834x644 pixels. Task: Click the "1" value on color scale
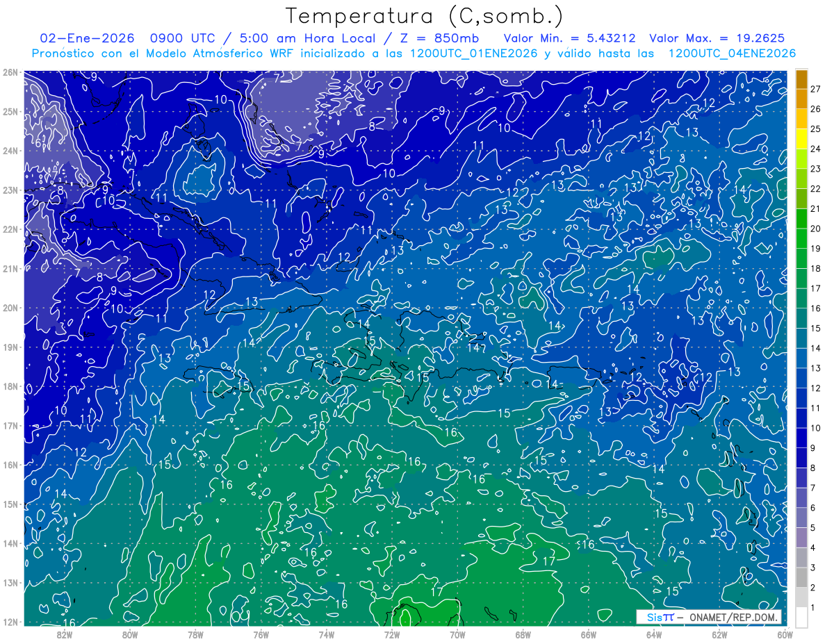coord(812,608)
